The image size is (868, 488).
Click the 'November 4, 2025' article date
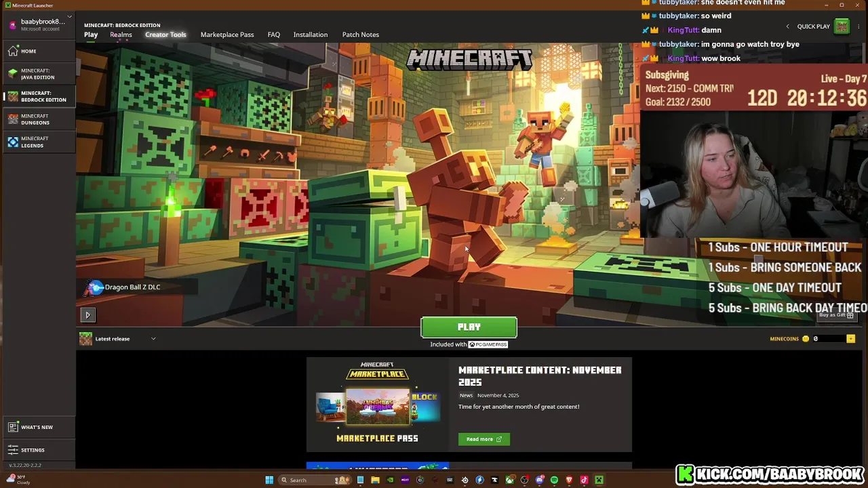pyautogui.click(x=498, y=395)
